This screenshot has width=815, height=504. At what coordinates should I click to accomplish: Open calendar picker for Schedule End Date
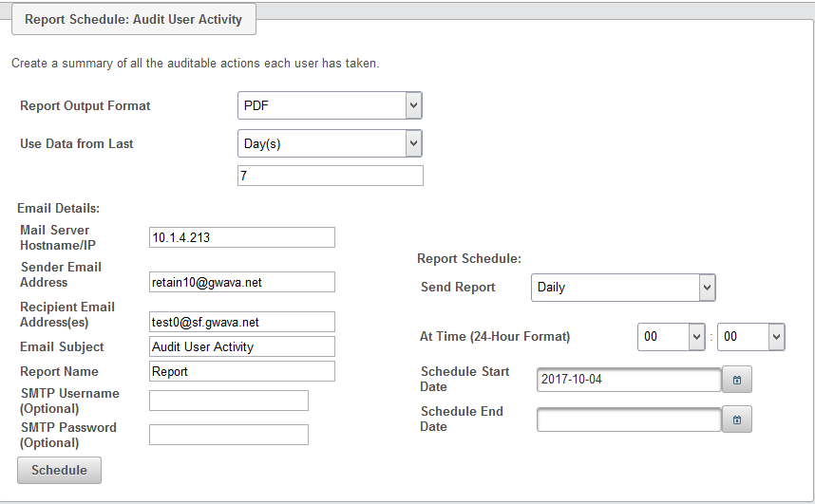[737, 420]
